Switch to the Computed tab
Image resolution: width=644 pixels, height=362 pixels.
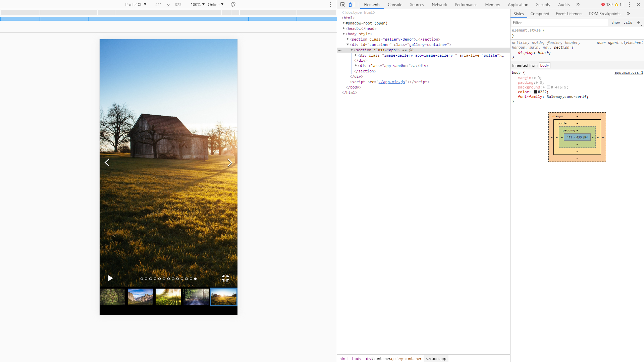point(539,13)
